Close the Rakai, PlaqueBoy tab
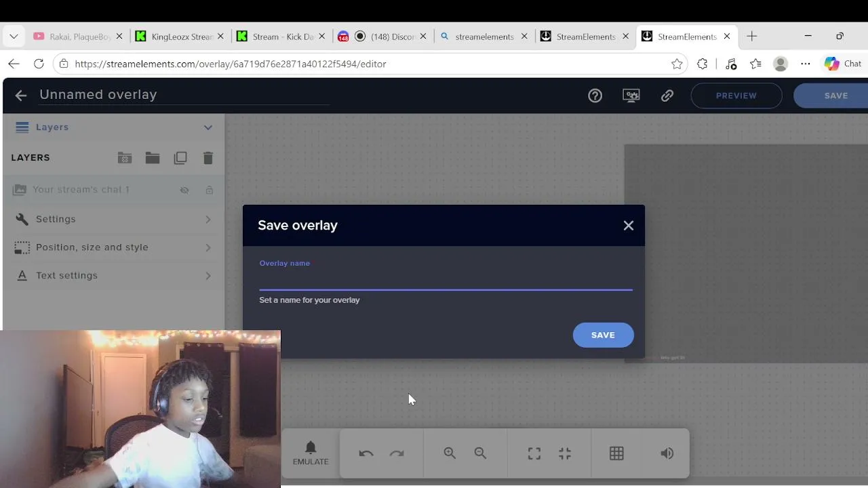 [x=119, y=37]
